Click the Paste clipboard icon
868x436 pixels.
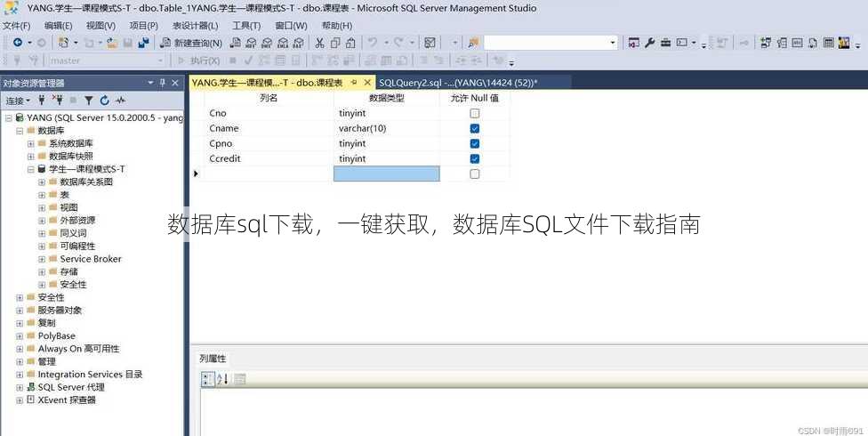click(x=350, y=43)
